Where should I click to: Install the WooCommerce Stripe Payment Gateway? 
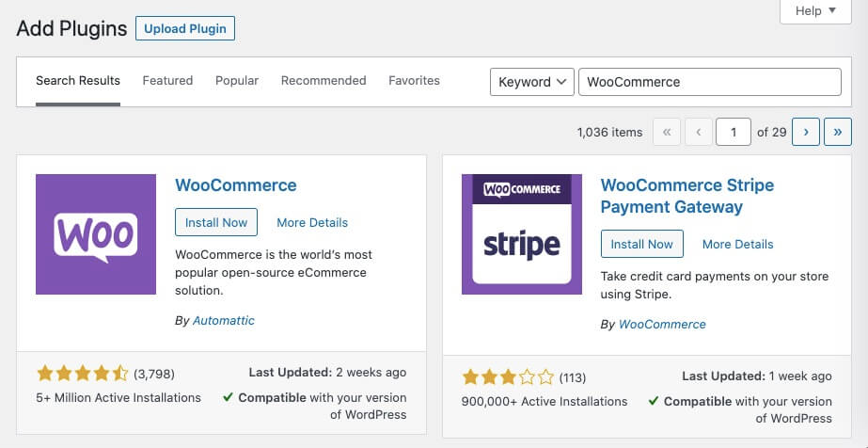coord(642,244)
